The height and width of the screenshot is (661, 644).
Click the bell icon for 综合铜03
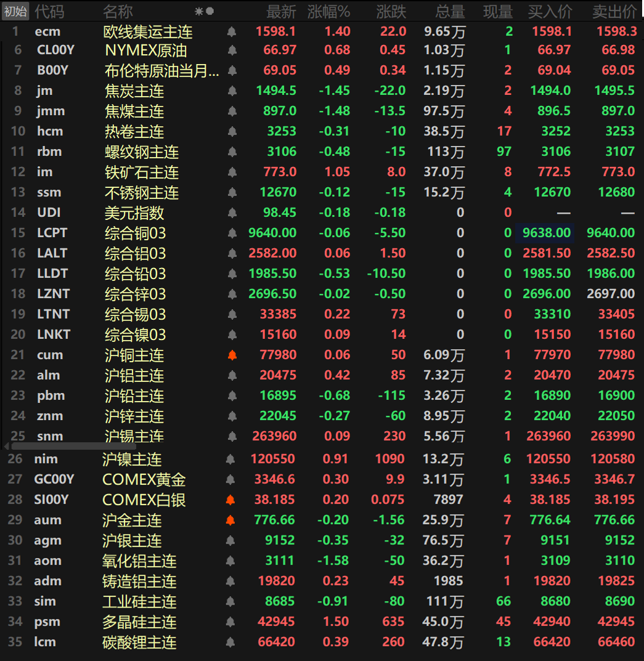232,233
